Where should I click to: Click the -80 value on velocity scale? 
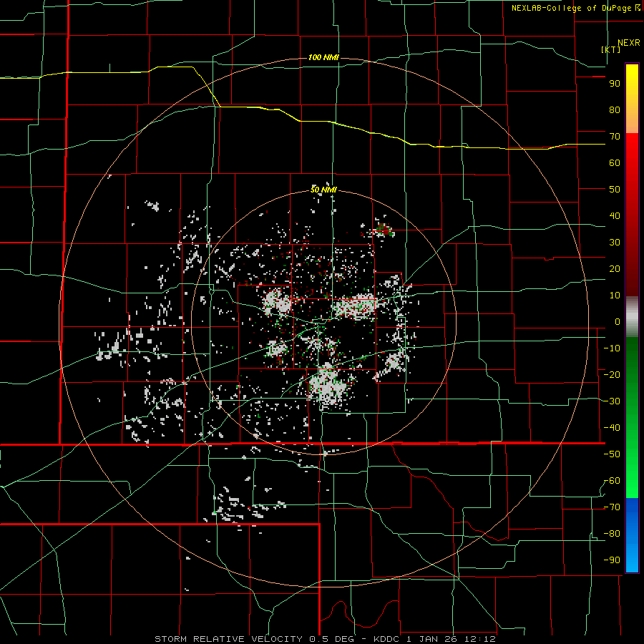(612, 534)
